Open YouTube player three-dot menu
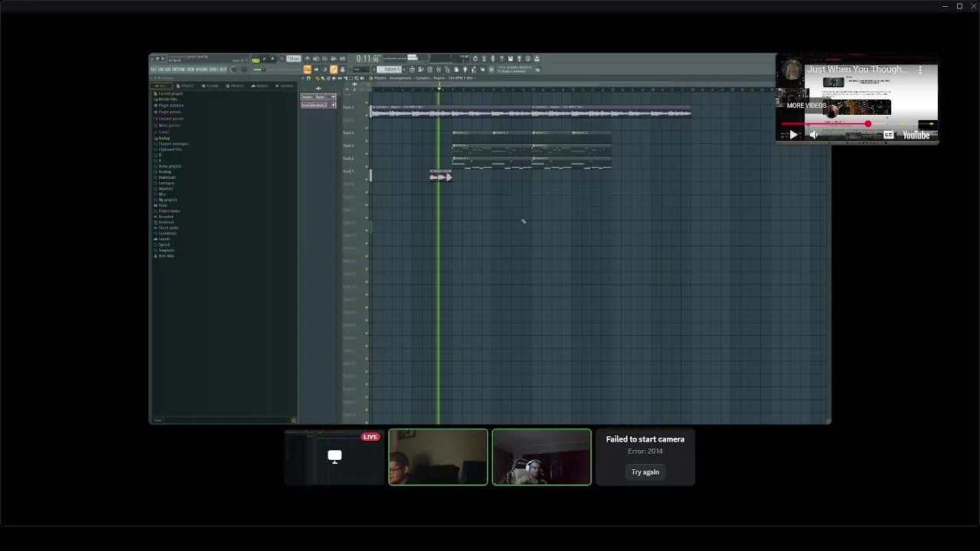The image size is (980, 551). 921,70
